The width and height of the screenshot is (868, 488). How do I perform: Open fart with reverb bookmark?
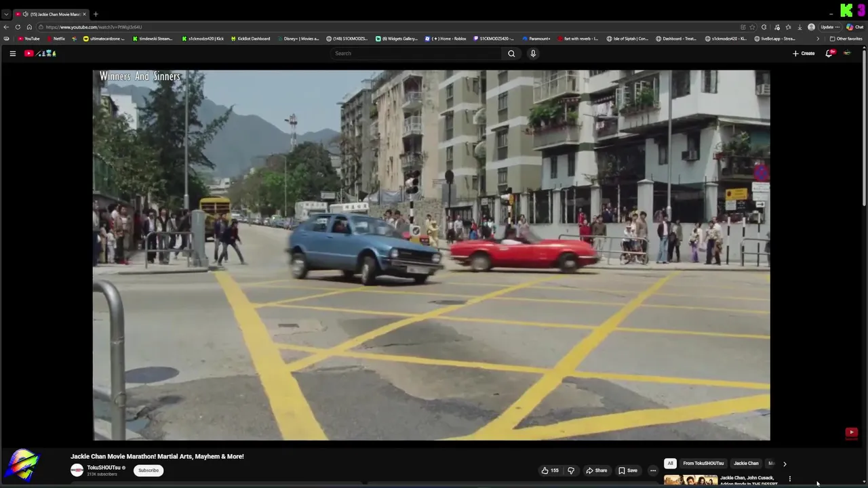(577, 39)
